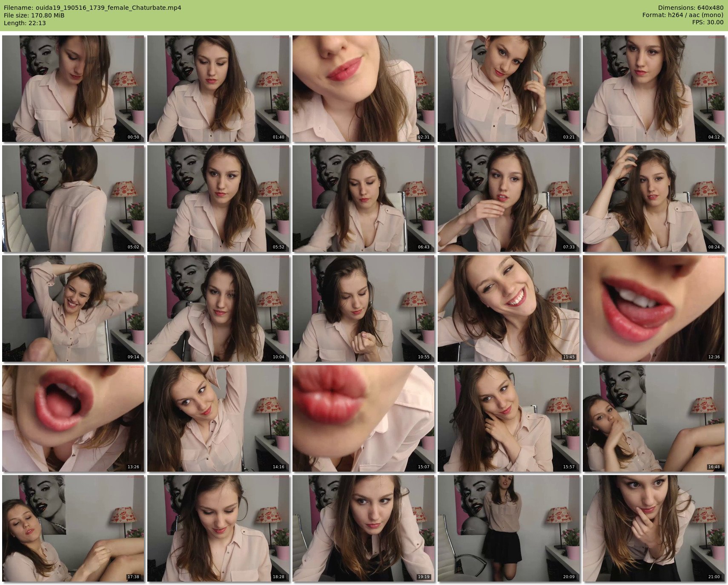
Task: Pick the close-up frame stamped 15:07
Action: coord(364,418)
